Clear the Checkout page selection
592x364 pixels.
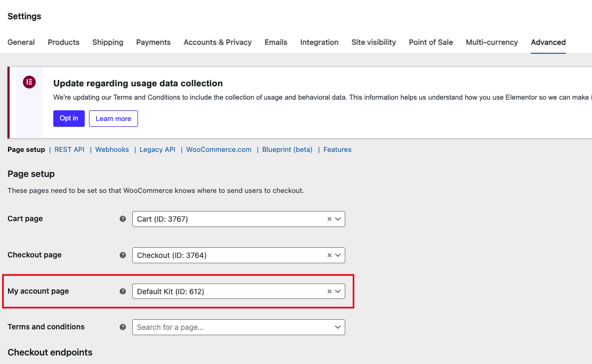point(329,255)
